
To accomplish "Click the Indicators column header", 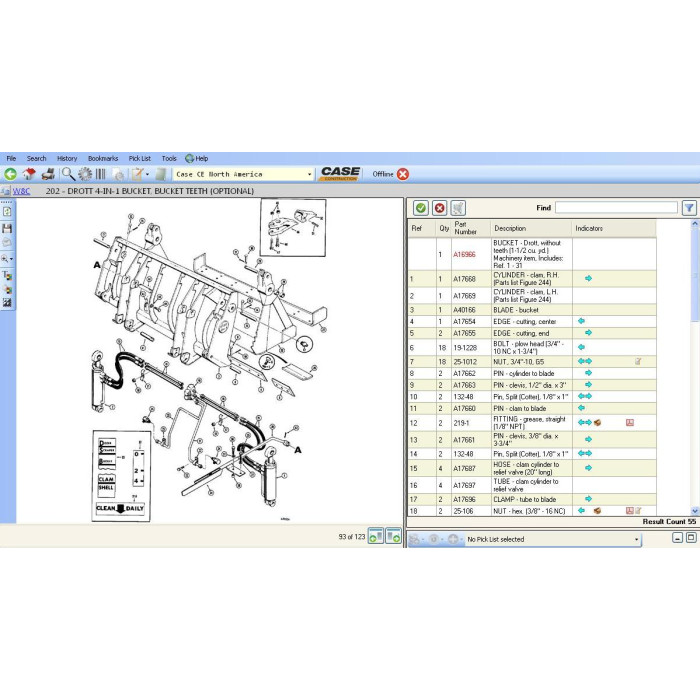I will (614, 228).
